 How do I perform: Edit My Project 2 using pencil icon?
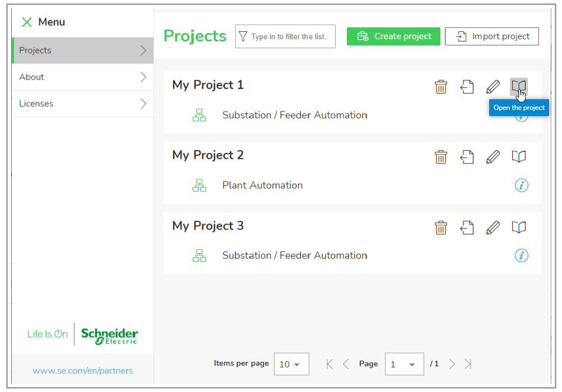493,157
